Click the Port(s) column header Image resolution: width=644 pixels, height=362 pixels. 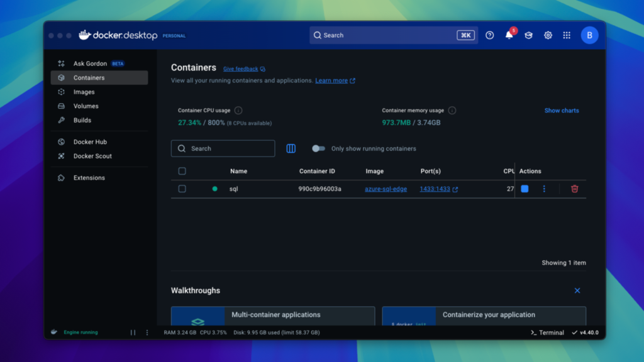(430, 171)
